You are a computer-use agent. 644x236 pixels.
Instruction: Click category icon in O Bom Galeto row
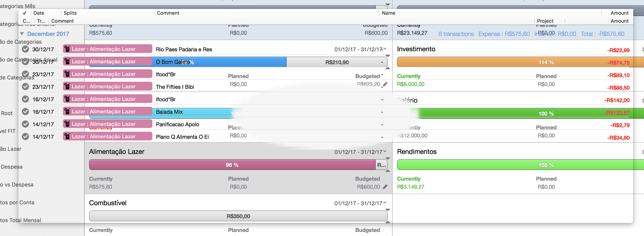(67, 61)
